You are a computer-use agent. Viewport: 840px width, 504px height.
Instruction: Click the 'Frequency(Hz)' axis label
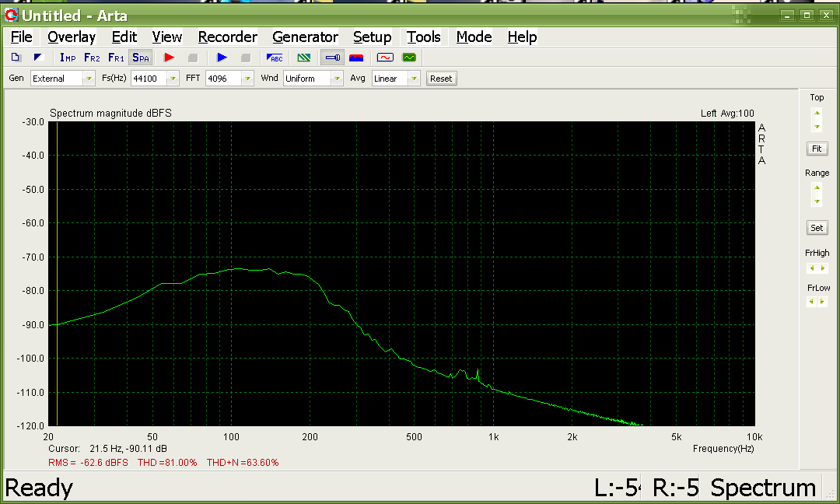pos(723,449)
